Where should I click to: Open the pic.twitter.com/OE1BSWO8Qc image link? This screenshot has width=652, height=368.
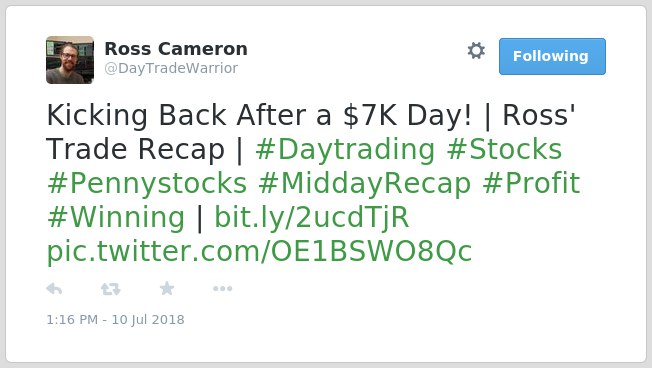pyautogui.click(x=259, y=251)
